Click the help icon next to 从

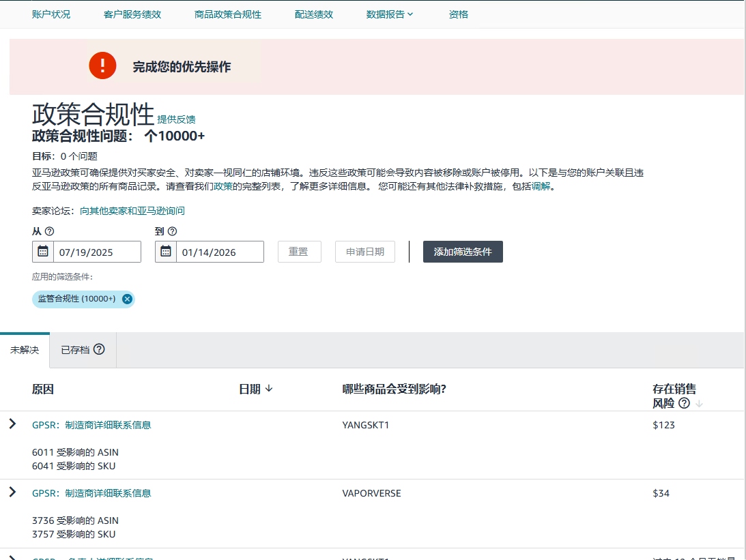pos(49,231)
